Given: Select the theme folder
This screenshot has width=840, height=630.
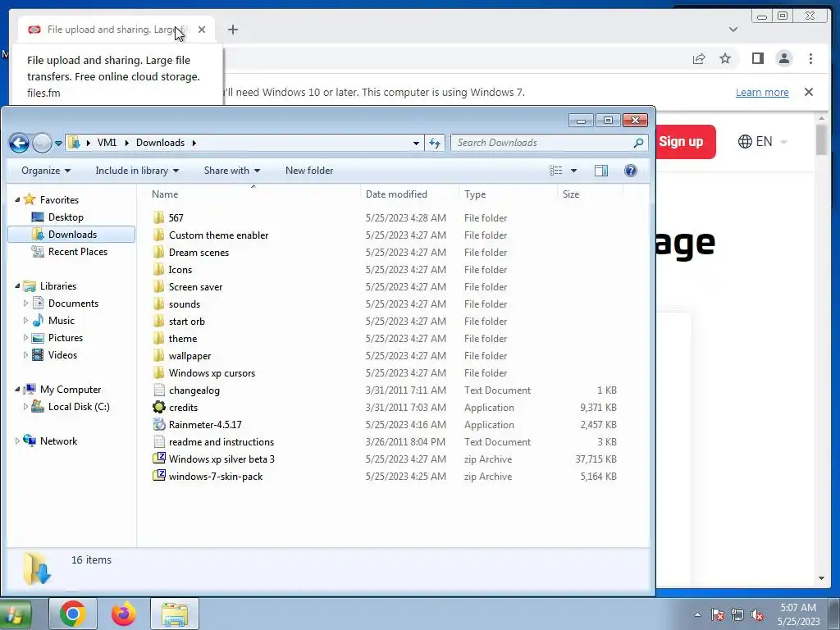Looking at the screenshot, I should 183,339.
